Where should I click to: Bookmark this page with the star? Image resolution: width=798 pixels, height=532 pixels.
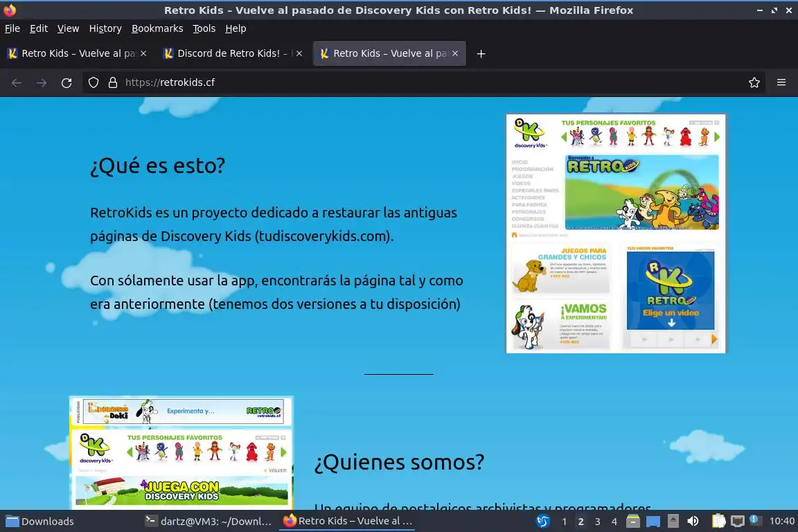(754, 82)
